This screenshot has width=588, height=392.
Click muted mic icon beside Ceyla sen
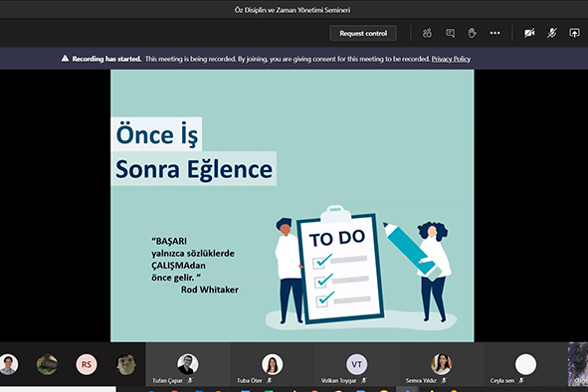[521, 381]
